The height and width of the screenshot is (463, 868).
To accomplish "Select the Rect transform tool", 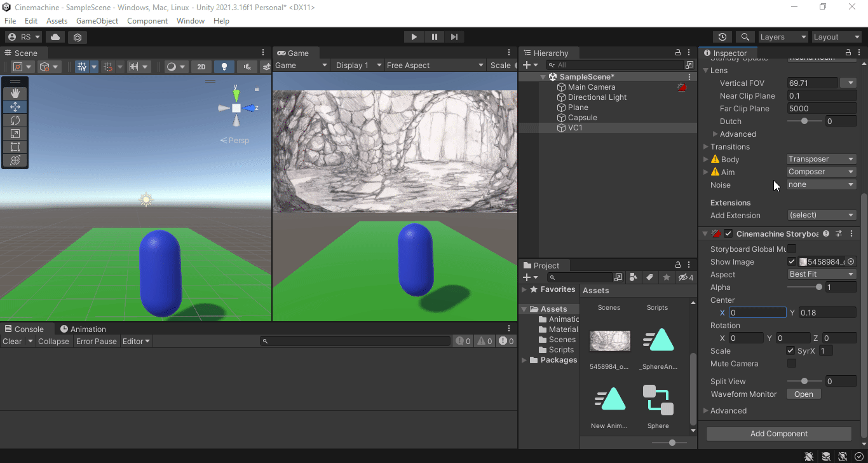I will point(15,146).
